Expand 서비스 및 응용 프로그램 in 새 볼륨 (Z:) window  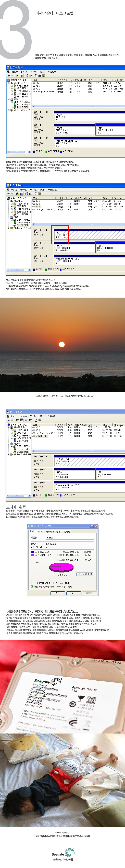click(9, 454)
